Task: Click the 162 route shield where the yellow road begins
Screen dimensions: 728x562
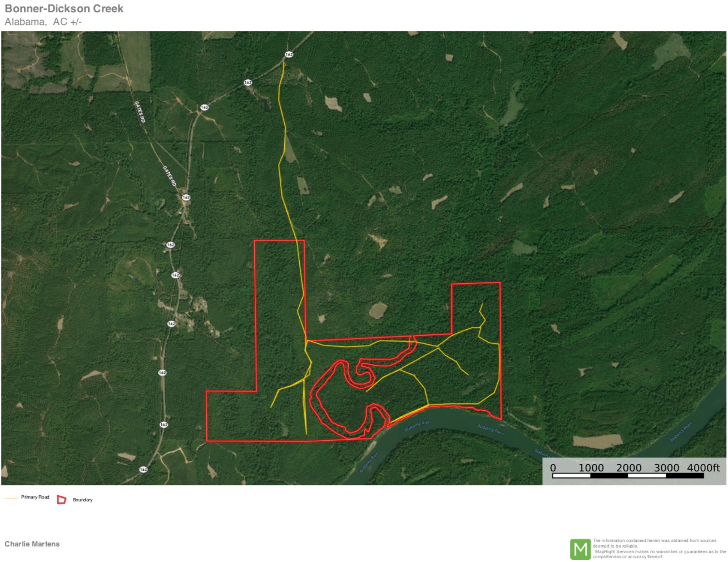Action: pos(289,55)
